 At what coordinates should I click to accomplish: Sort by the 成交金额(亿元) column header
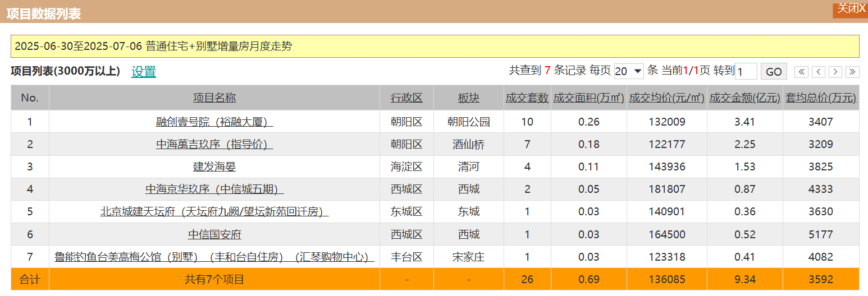point(745,98)
